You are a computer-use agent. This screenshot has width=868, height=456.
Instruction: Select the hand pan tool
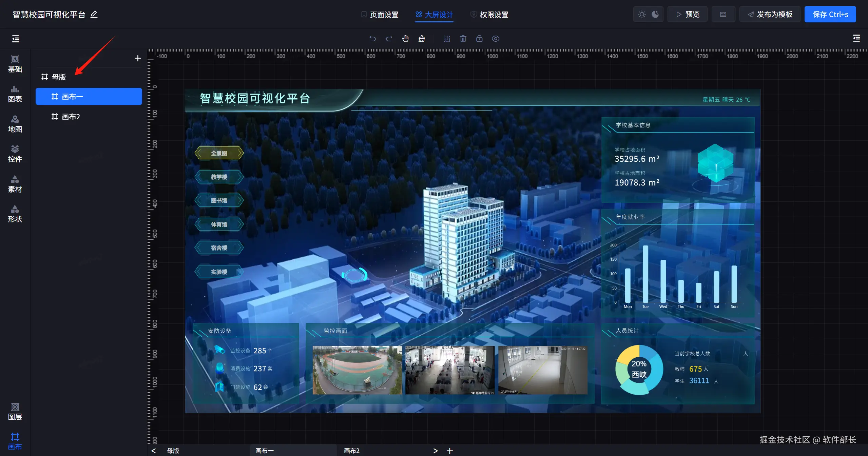point(405,39)
